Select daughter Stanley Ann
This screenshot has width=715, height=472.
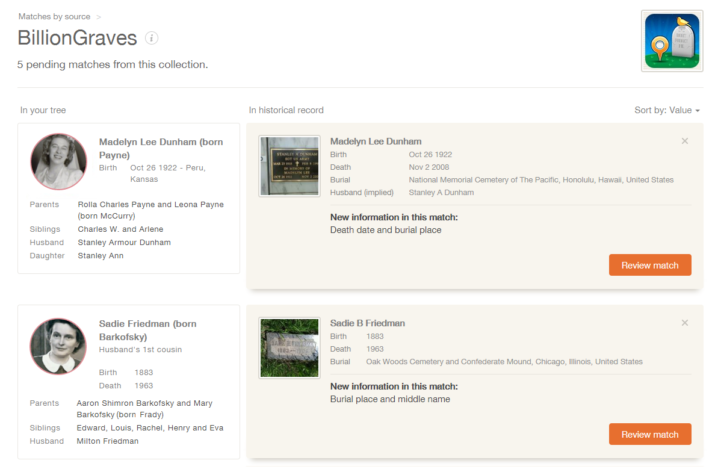point(100,255)
